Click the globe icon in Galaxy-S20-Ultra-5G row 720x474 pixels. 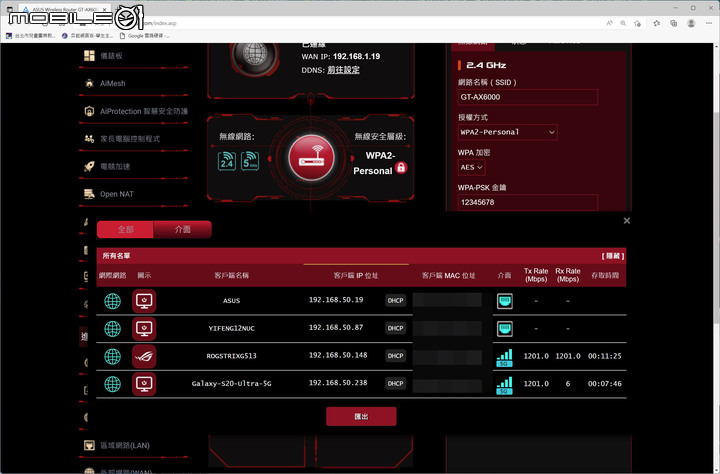pos(112,384)
